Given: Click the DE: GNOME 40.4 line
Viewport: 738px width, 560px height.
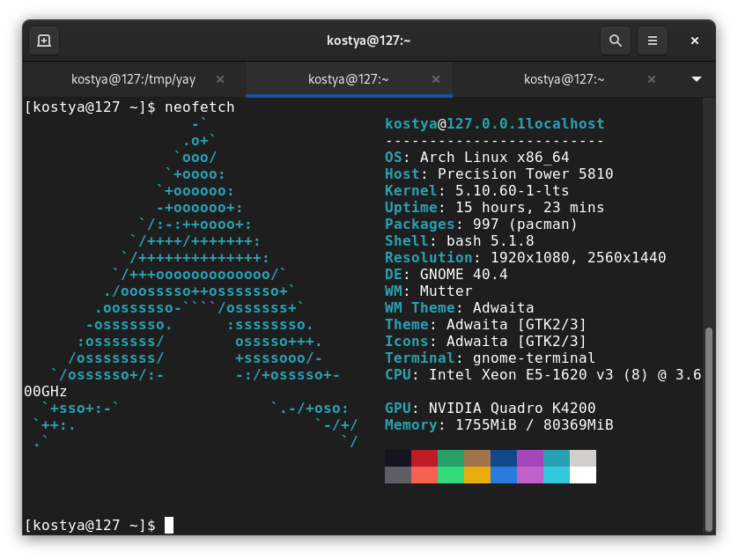Looking at the screenshot, I should 446,275.
